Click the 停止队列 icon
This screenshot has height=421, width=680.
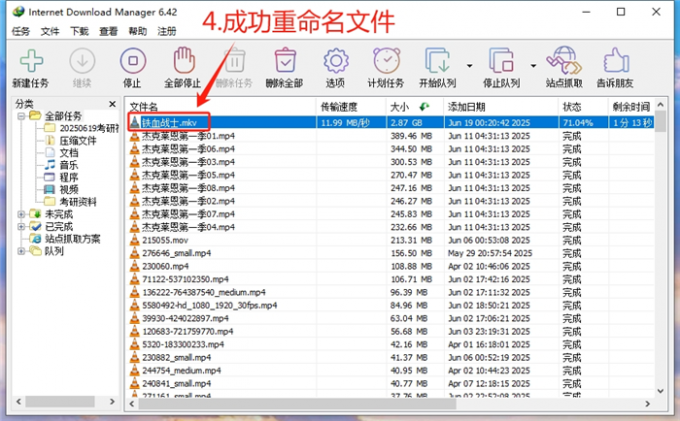pyautogui.click(x=501, y=61)
